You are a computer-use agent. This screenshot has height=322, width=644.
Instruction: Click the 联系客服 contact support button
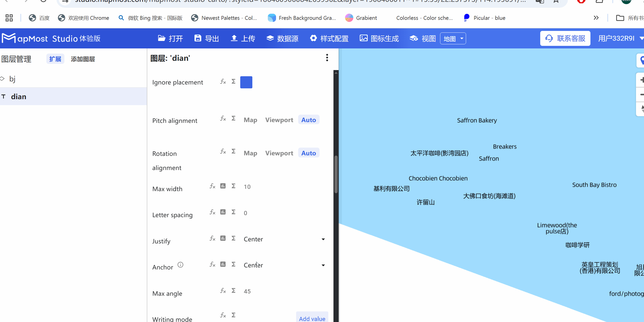point(565,38)
